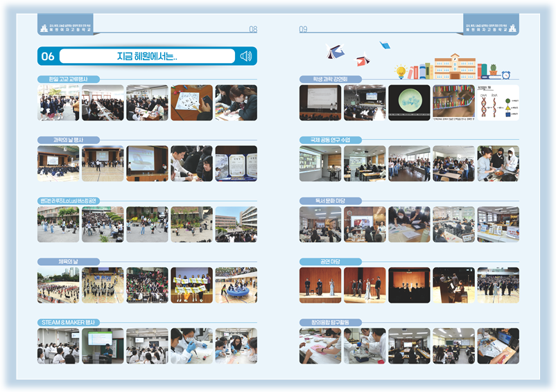Click the speaker icon in the title bar

[x=245, y=56]
